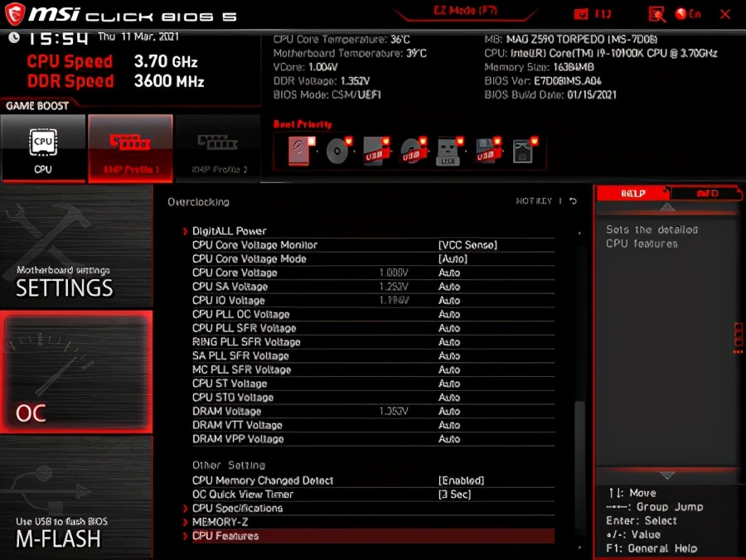
Task: Open the OC section
Action: [76, 372]
